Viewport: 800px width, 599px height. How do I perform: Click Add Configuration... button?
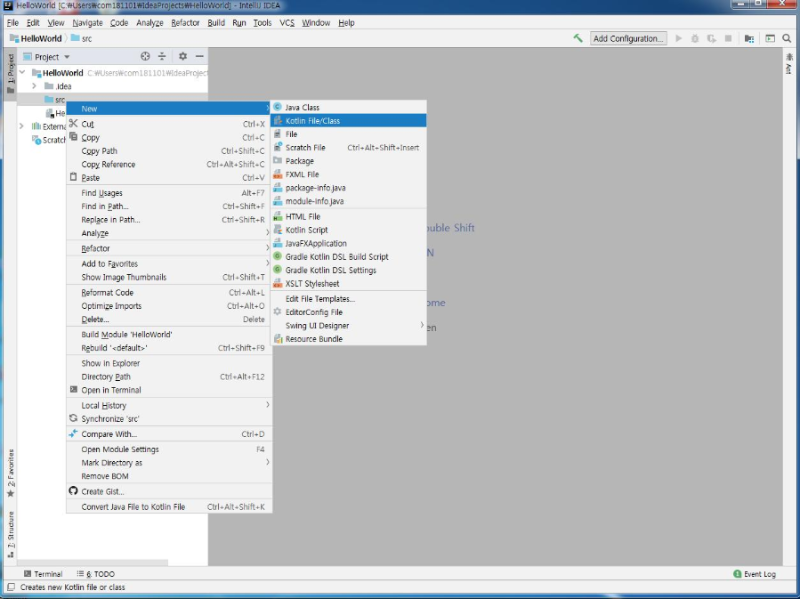pyautogui.click(x=629, y=38)
